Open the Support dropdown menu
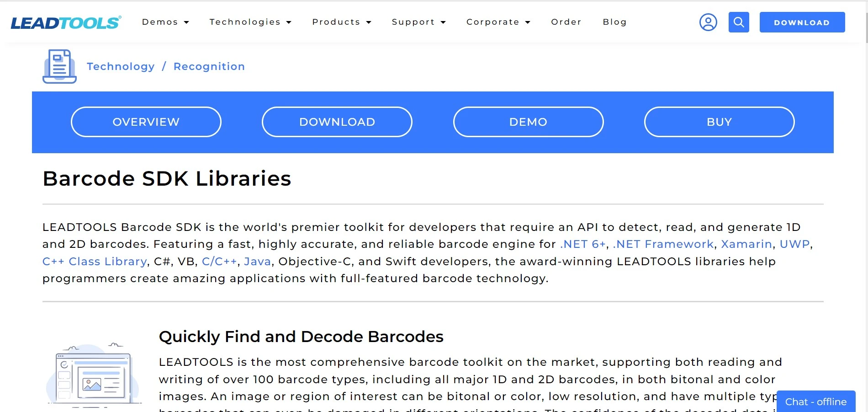 [418, 22]
